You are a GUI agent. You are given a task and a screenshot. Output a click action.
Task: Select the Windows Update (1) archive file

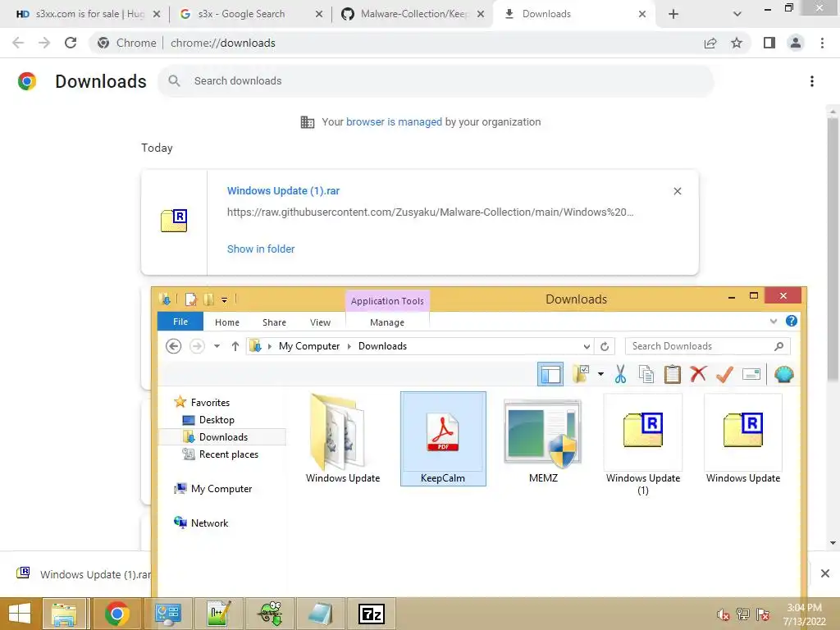643,445
